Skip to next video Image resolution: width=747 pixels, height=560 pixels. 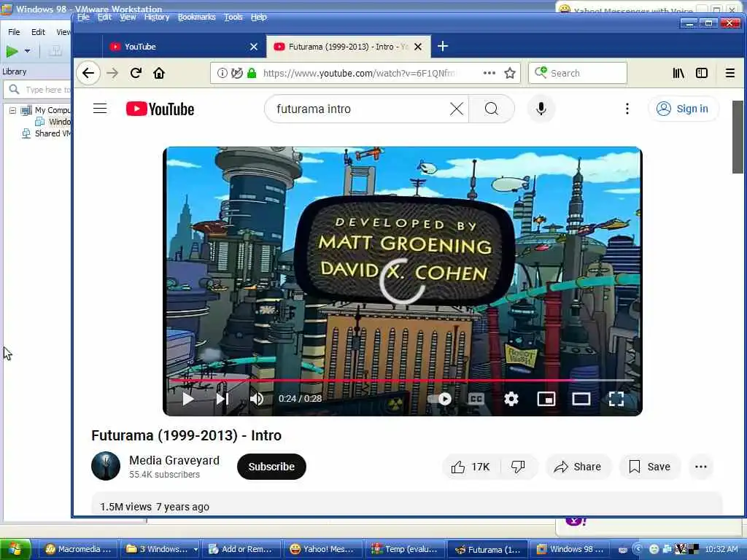tap(222, 399)
